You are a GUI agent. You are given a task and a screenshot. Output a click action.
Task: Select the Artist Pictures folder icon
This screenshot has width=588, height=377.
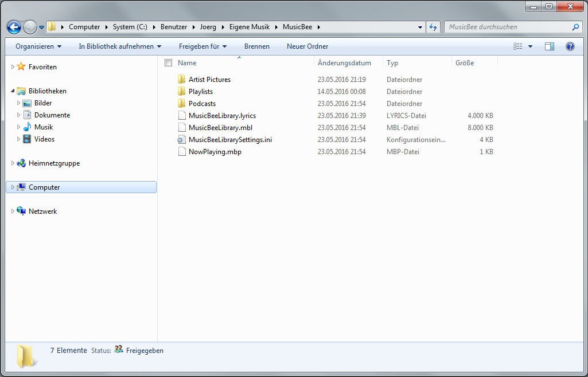[181, 80]
